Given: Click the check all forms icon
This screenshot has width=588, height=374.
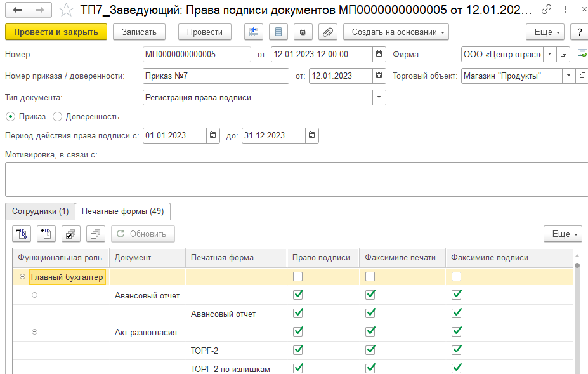Looking at the screenshot, I should pos(70,234).
